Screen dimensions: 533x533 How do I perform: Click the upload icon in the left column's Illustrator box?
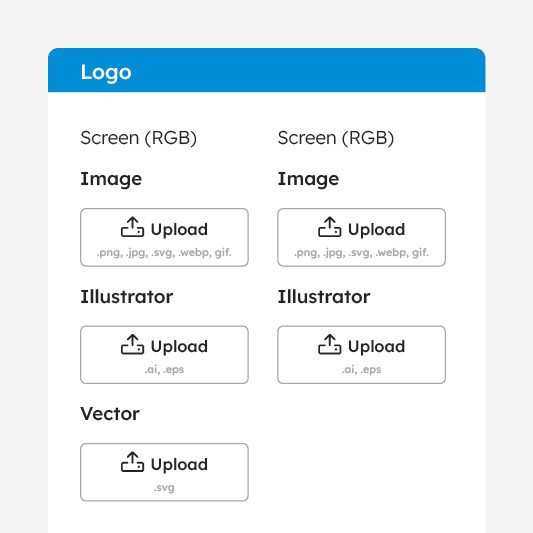133,344
